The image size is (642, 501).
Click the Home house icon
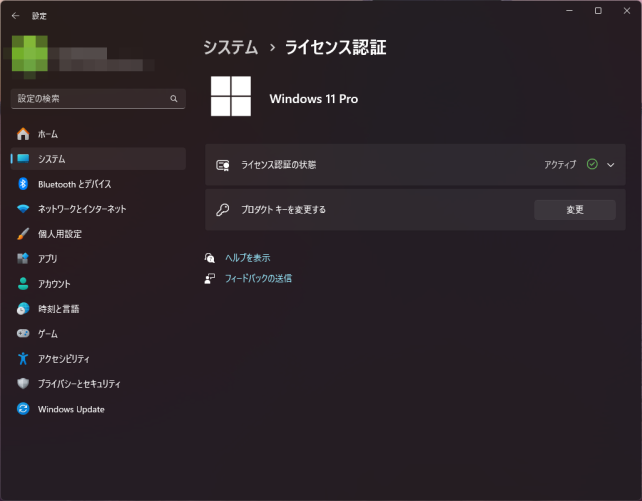[x=23, y=134]
